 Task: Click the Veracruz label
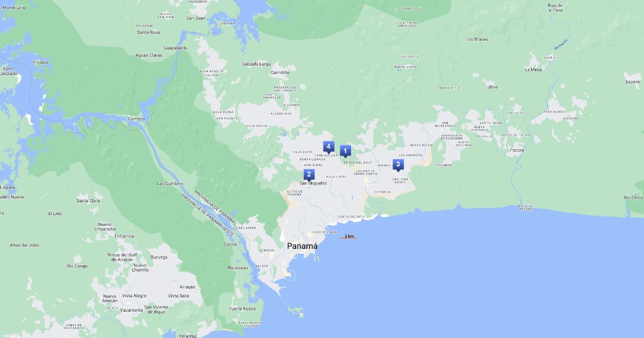point(188,335)
